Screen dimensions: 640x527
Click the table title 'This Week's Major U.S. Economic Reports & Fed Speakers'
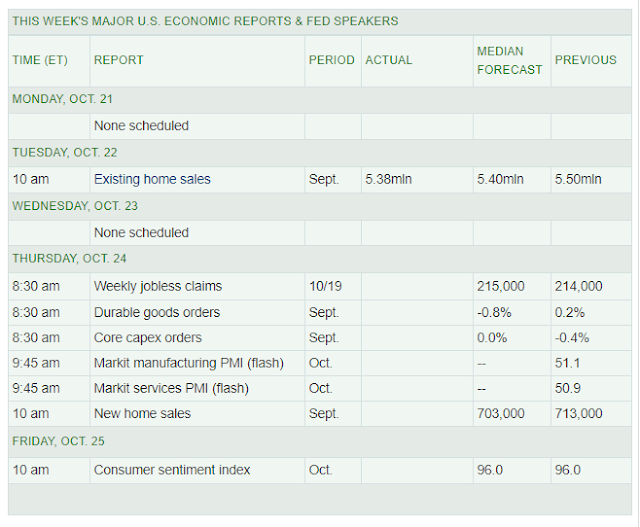[205, 21]
